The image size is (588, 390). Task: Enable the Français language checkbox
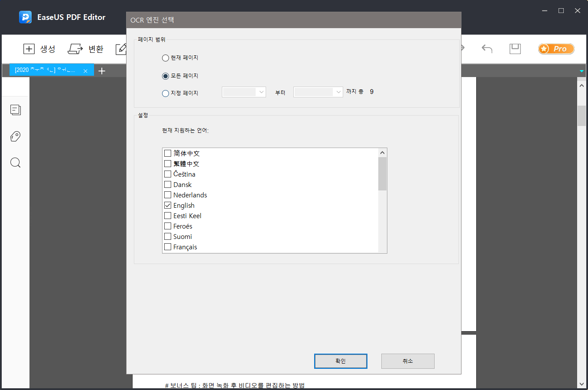click(x=168, y=247)
